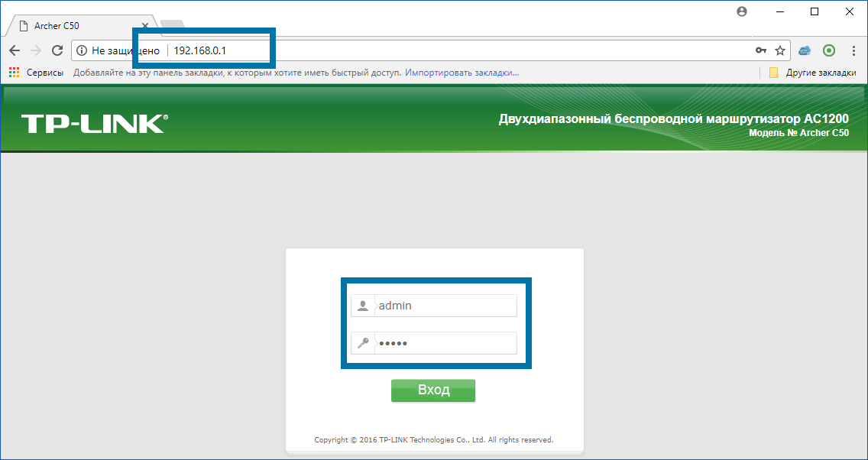This screenshot has height=460, width=868.
Task: Focus the password field with dots
Action: point(445,343)
